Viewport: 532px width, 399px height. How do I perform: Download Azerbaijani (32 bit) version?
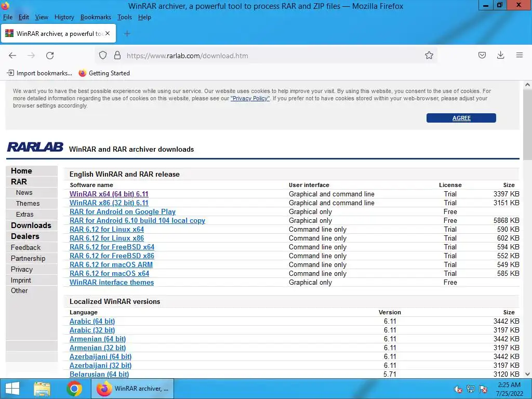tap(100, 365)
